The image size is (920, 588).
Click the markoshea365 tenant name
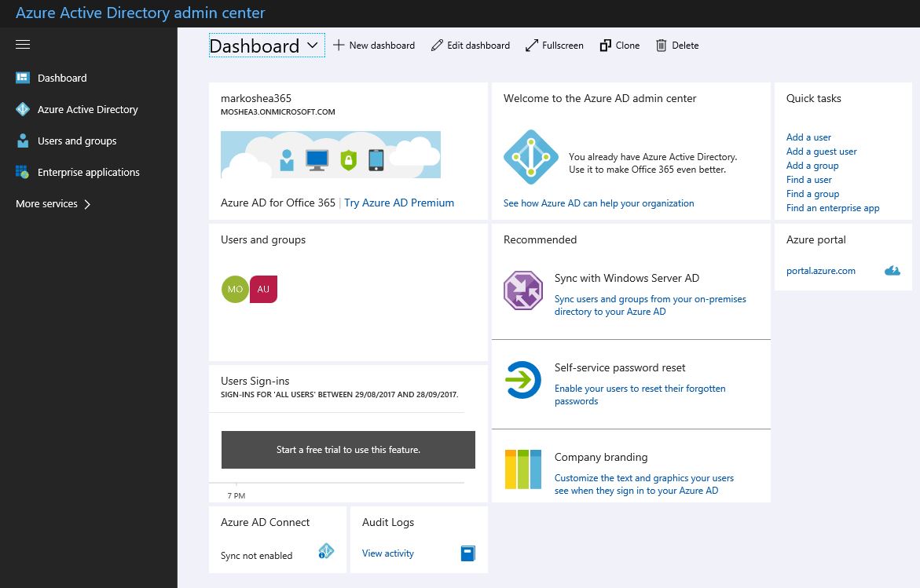pyautogui.click(x=256, y=98)
